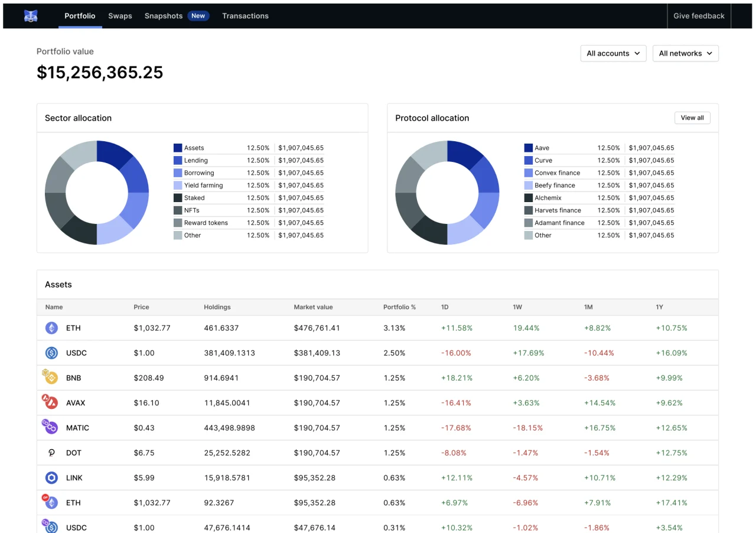Click the ETH token icon in the first row

52,328
